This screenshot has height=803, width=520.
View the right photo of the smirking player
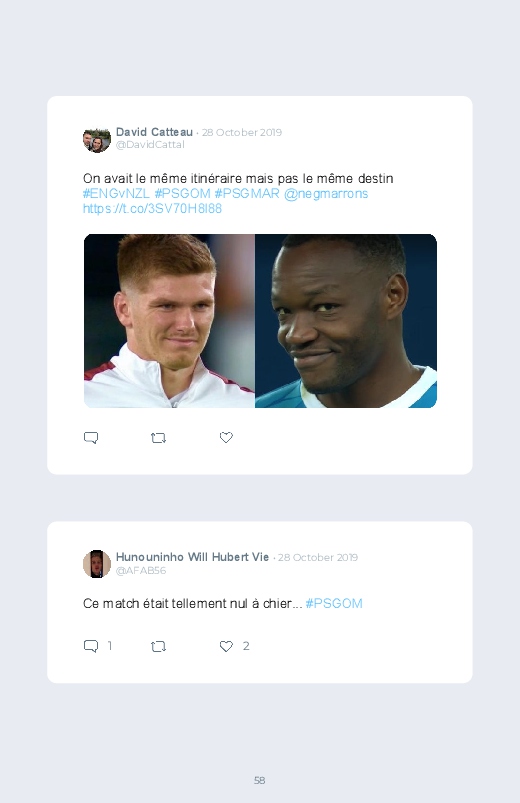tap(346, 321)
